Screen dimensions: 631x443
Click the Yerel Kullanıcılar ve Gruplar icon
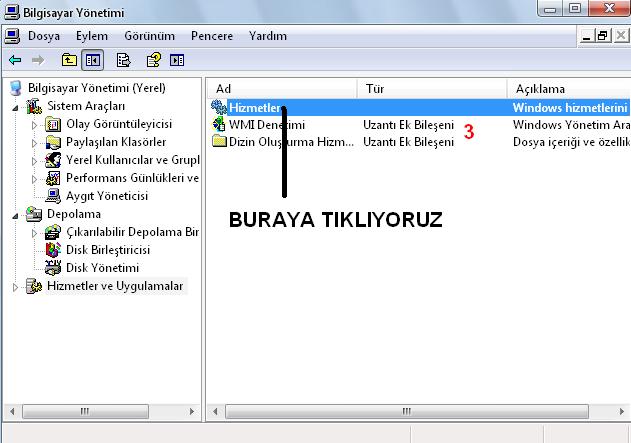tap(53, 160)
